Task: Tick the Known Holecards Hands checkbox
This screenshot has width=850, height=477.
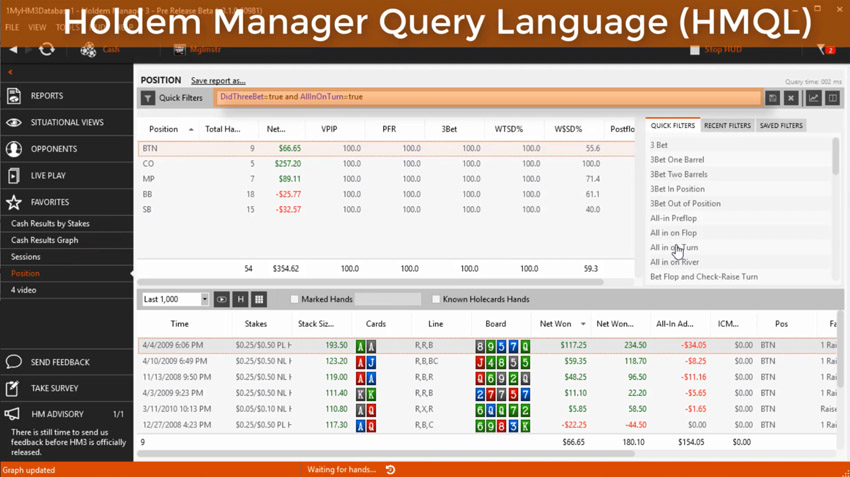Action: point(436,299)
